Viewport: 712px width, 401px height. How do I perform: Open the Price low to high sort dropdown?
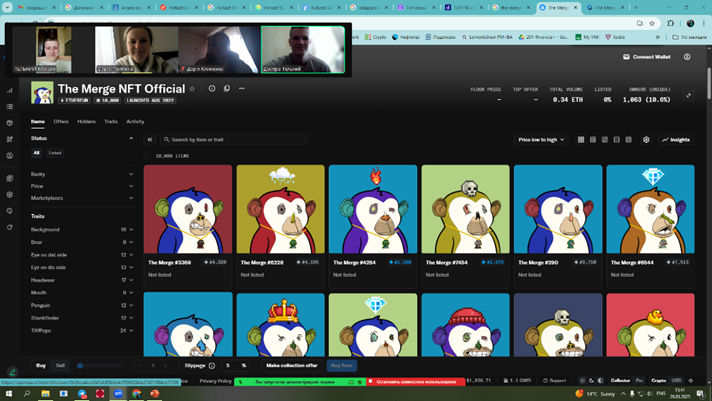(541, 139)
